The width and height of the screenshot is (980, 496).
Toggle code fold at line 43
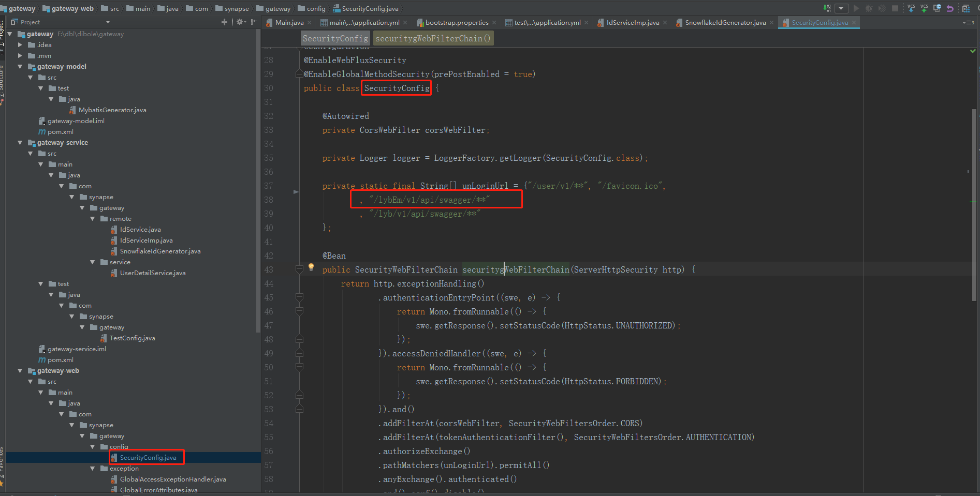point(299,269)
